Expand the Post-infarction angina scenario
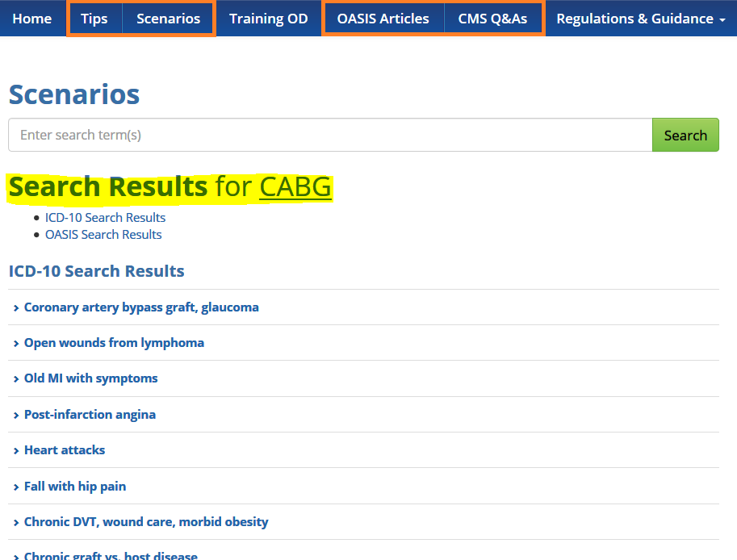Screen dimensions: 737x560 [90, 415]
